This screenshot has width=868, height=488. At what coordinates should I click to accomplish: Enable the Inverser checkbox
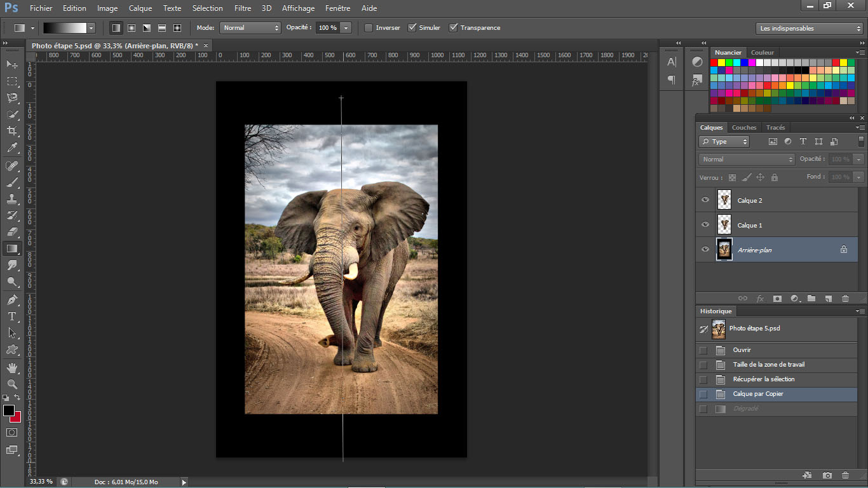click(x=368, y=28)
